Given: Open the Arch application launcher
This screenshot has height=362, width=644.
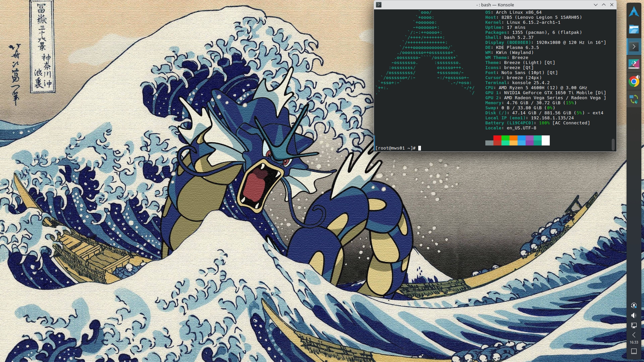Looking at the screenshot, I should 634,12.
